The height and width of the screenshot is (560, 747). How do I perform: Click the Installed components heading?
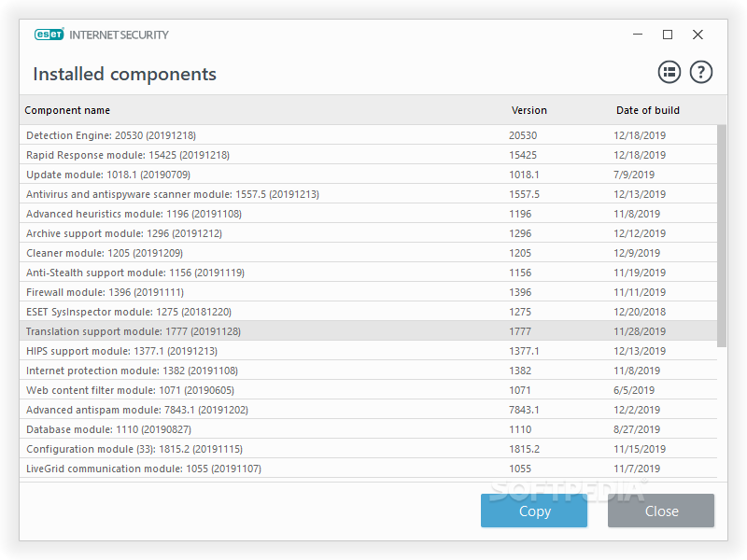(x=124, y=75)
